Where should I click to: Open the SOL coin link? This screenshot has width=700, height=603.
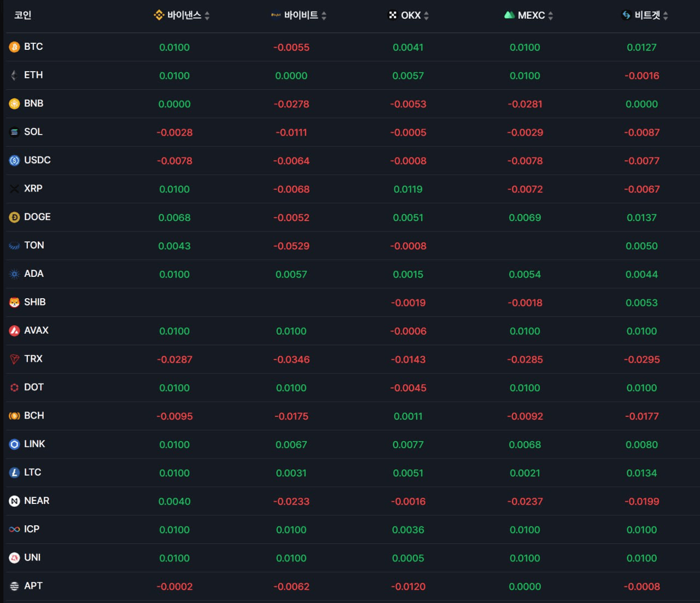(x=33, y=132)
